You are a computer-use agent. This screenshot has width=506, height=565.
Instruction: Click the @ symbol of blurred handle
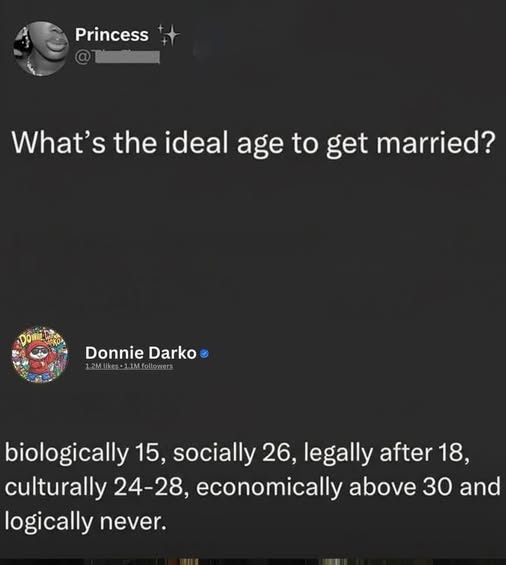pos(81,57)
